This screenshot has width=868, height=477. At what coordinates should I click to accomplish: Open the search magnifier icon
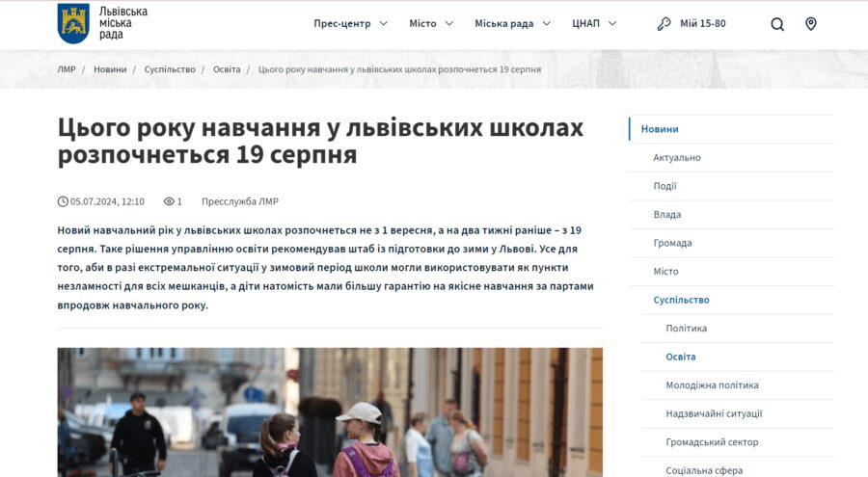pyautogui.click(x=777, y=24)
